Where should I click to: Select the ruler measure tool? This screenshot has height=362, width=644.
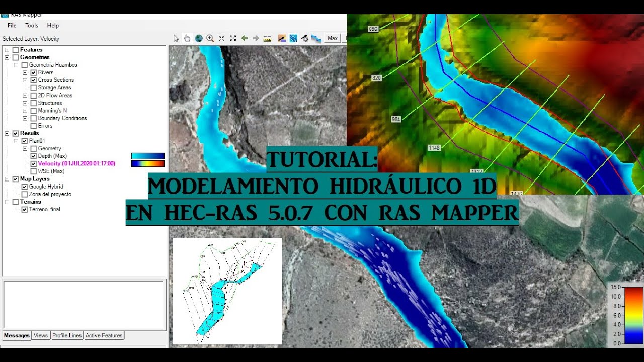267,38
